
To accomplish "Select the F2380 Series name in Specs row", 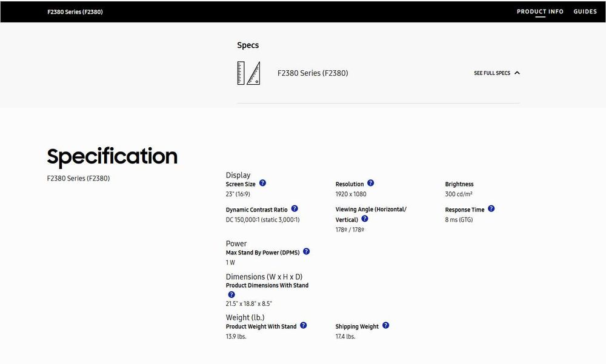I will point(313,73).
